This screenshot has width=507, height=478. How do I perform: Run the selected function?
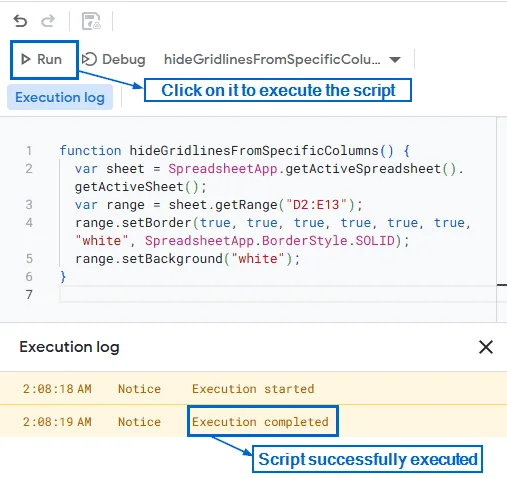point(42,59)
